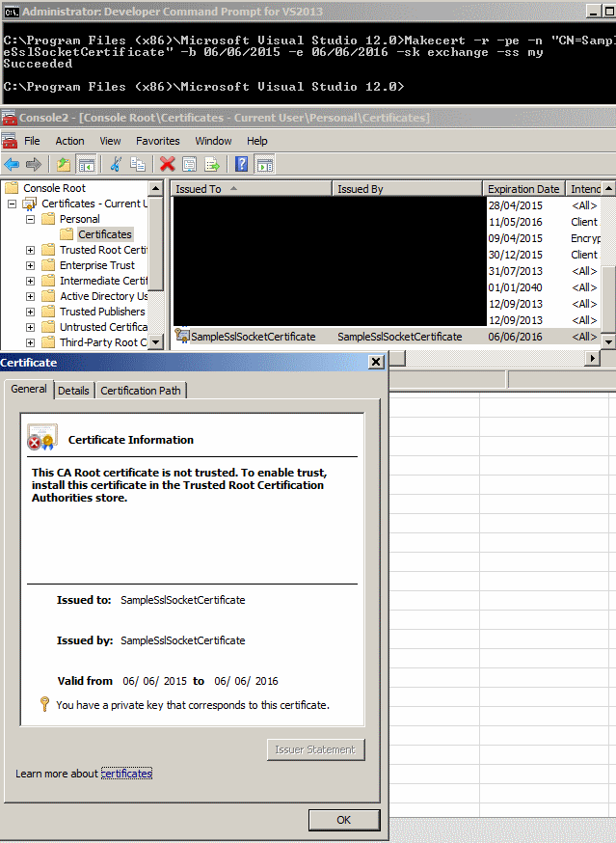Image resolution: width=616 pixels, height=843 pixels.
Task: Close the Certificate dialog with X
Action: [376, 362]
